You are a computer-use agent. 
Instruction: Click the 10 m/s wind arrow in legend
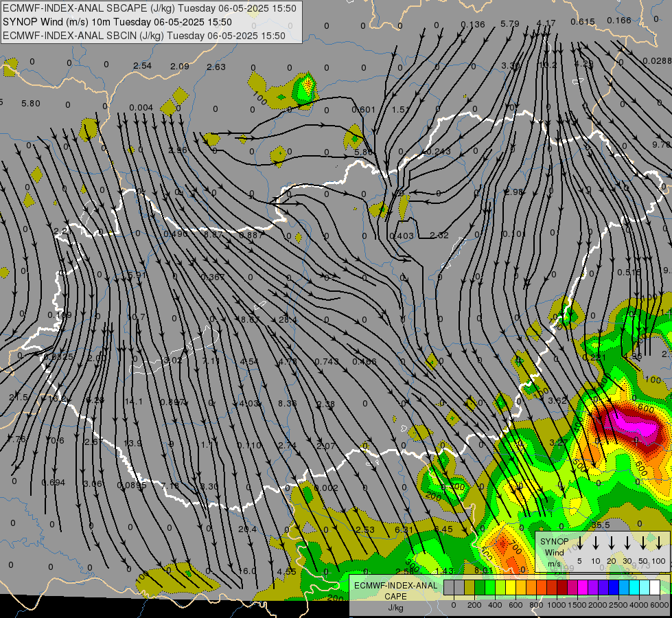pyautogui.click(x=596, y=542)
